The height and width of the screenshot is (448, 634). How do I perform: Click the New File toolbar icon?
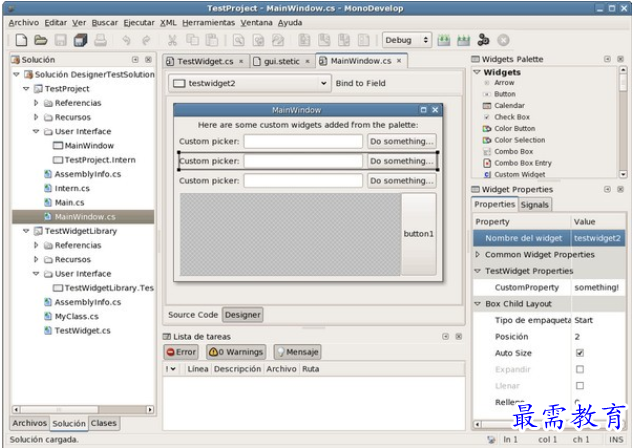click(x=21, y=40)
